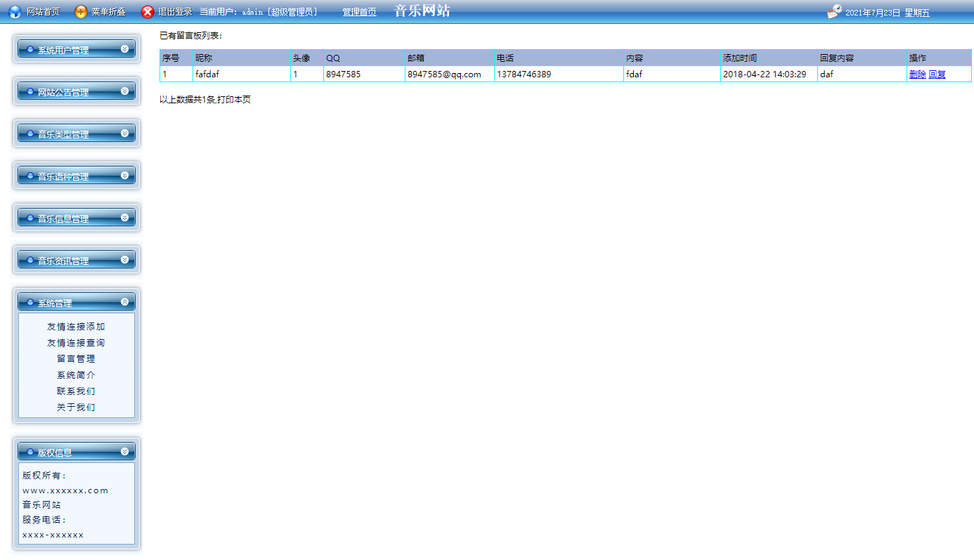The image size is (974, 560).
Task: Click the 当前用户 admin text
Action: (x=259, y=13)
